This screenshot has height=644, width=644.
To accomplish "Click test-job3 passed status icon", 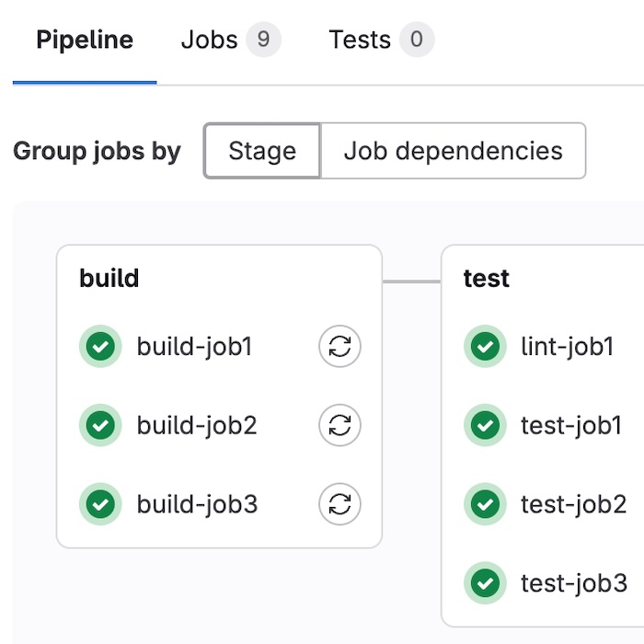I will tap(485, 582).
